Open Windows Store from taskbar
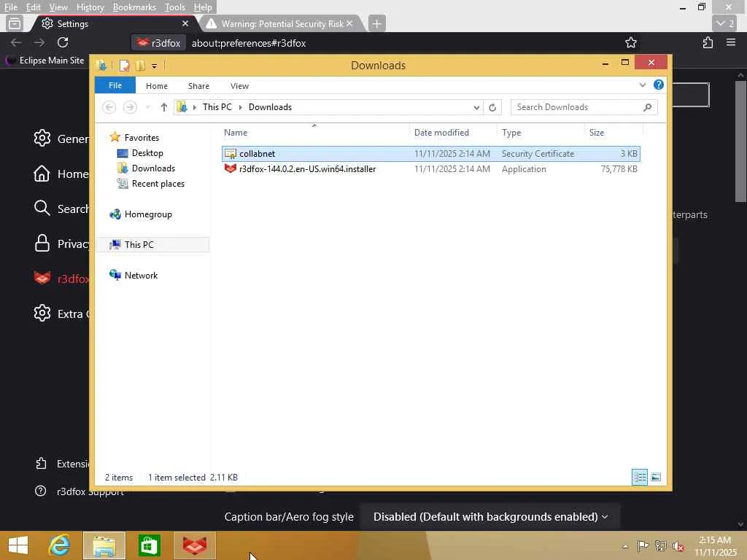The height and width of the screenshot is (560, 747). coord(149,545)
